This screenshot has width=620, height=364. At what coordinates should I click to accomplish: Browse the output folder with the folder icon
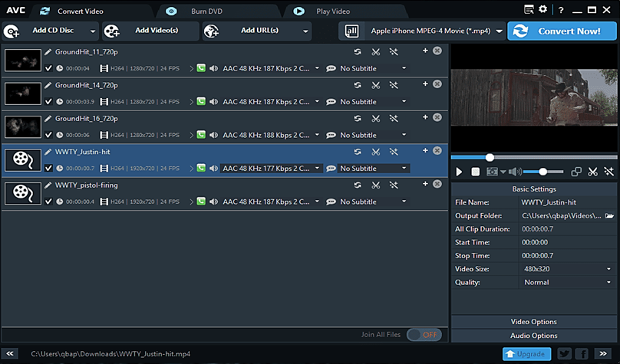point(609,215)
